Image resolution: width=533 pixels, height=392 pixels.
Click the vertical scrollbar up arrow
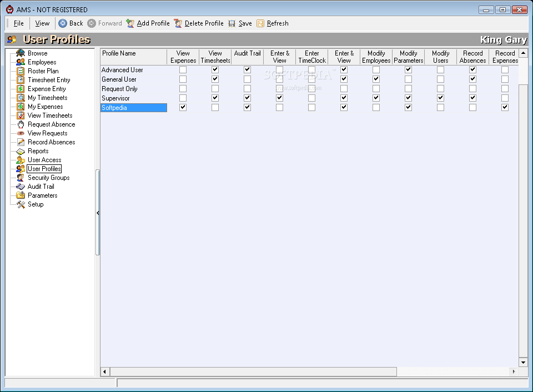pyautogui.click(x=523, y=53)
